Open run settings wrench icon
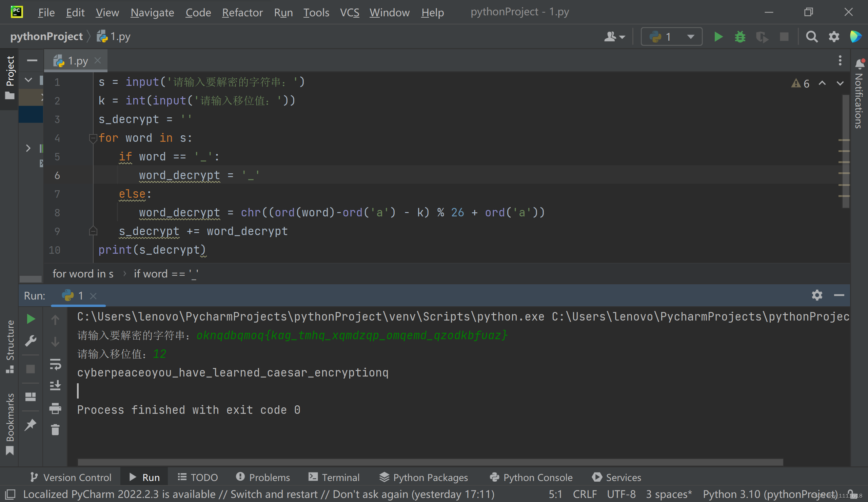Image resolution: width=868 pixels, height=502 pixels. 31,341
